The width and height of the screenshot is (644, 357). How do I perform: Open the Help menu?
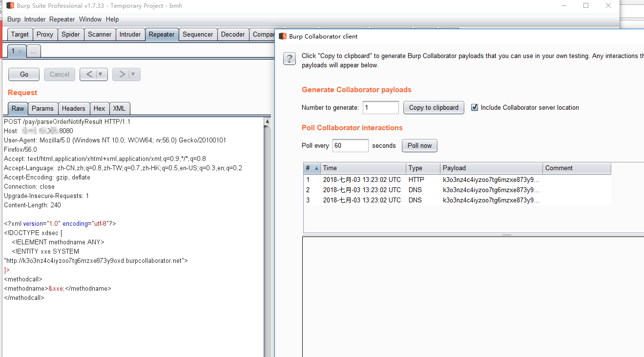112,20
